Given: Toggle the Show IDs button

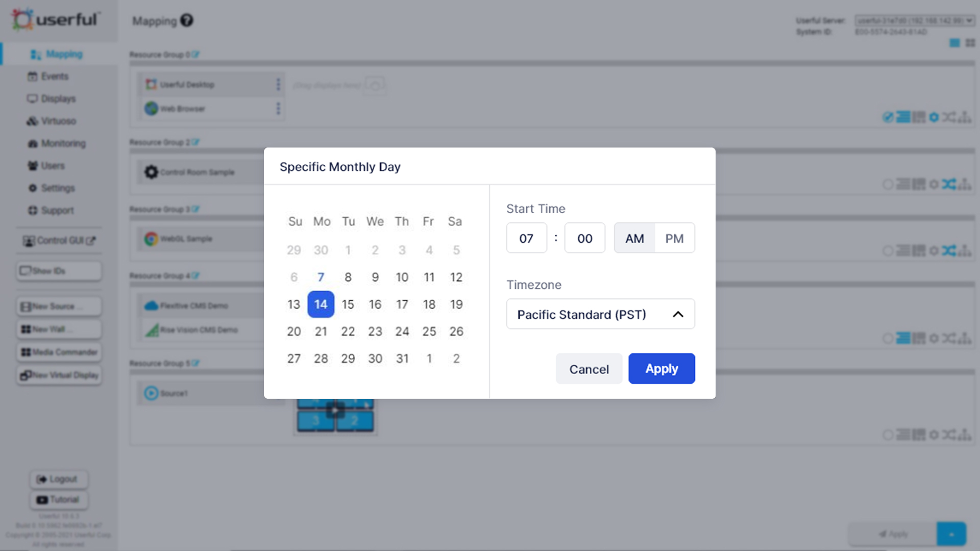Looking at the screenshot, I should coord(59,270).
